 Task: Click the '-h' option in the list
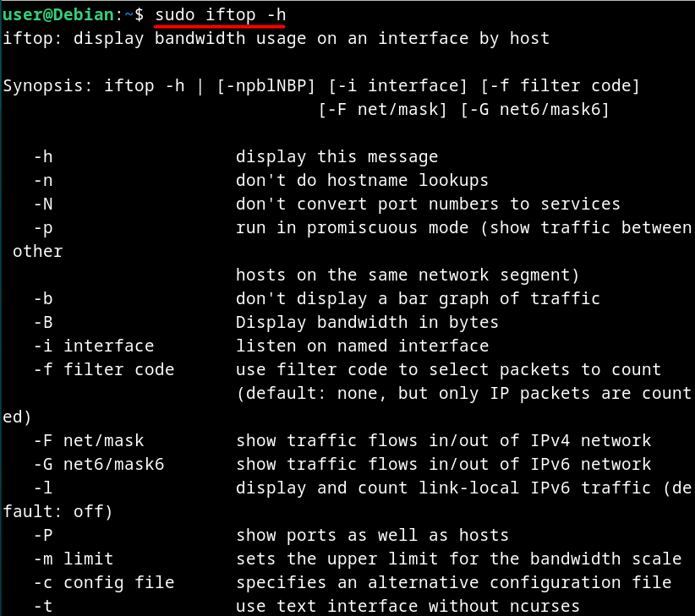43,157
